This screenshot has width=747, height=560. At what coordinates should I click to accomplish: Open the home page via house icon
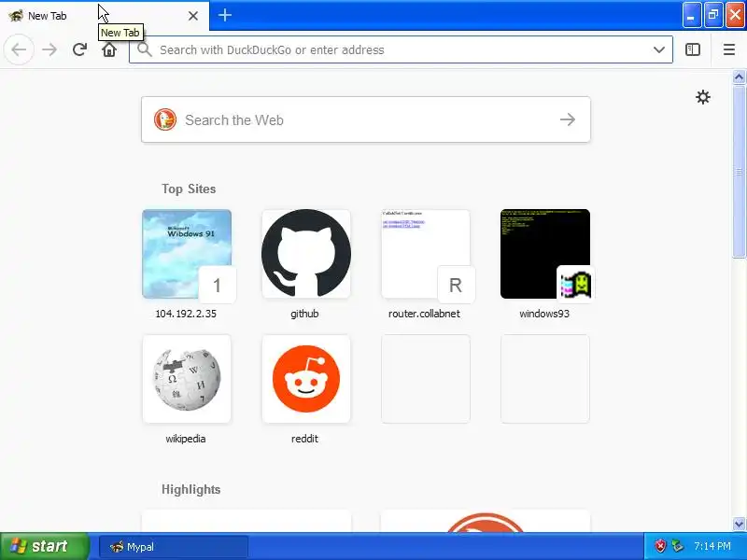tap(109, 49)
